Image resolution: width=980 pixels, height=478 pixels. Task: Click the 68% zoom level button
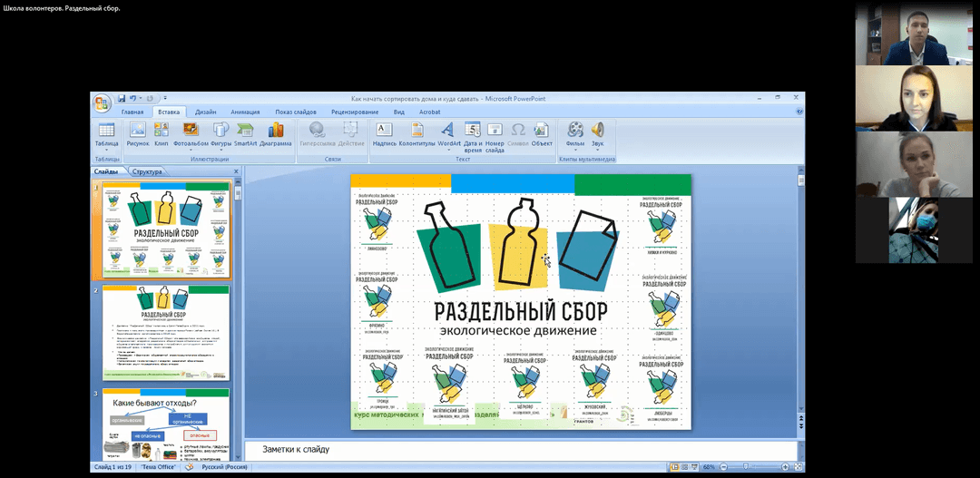[x=709, y=467]
